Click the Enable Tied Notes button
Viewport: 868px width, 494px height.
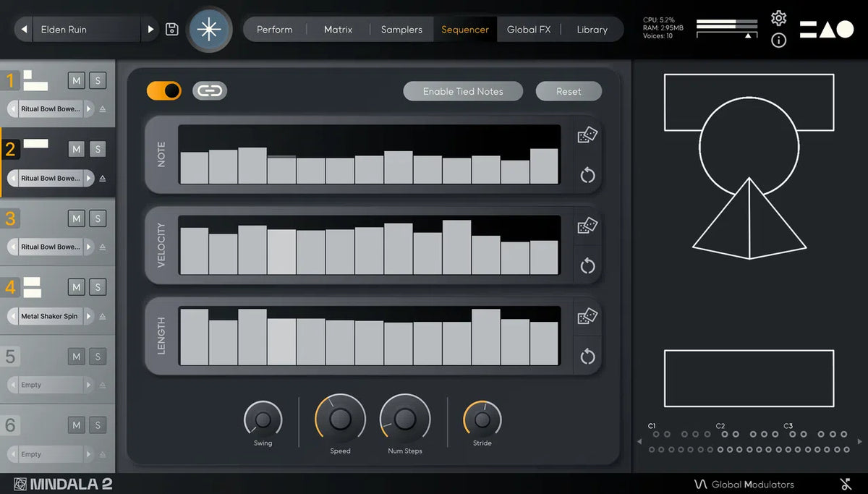click(x=463, y=91)
